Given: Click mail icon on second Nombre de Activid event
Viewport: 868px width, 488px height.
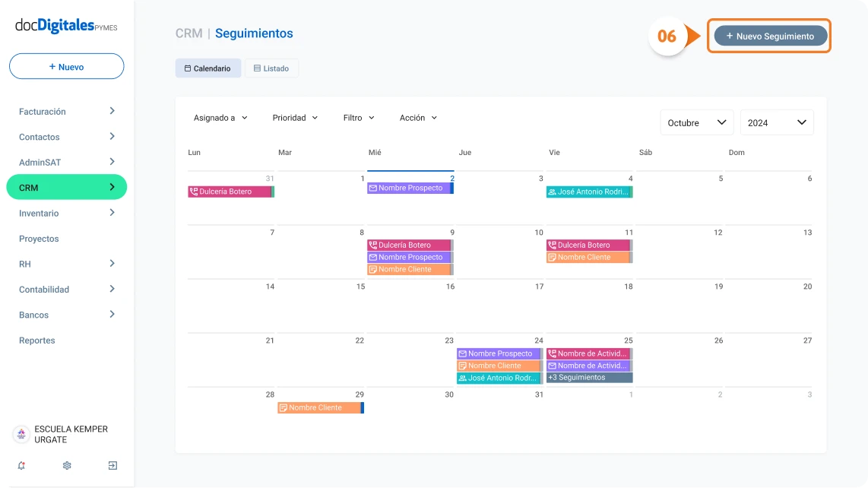Looking at the screenshot, I should pos(552,366).
